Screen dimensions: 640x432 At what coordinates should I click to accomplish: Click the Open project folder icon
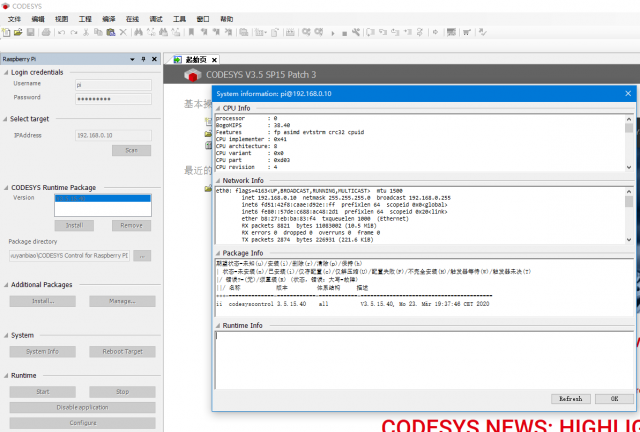[19, 32]
